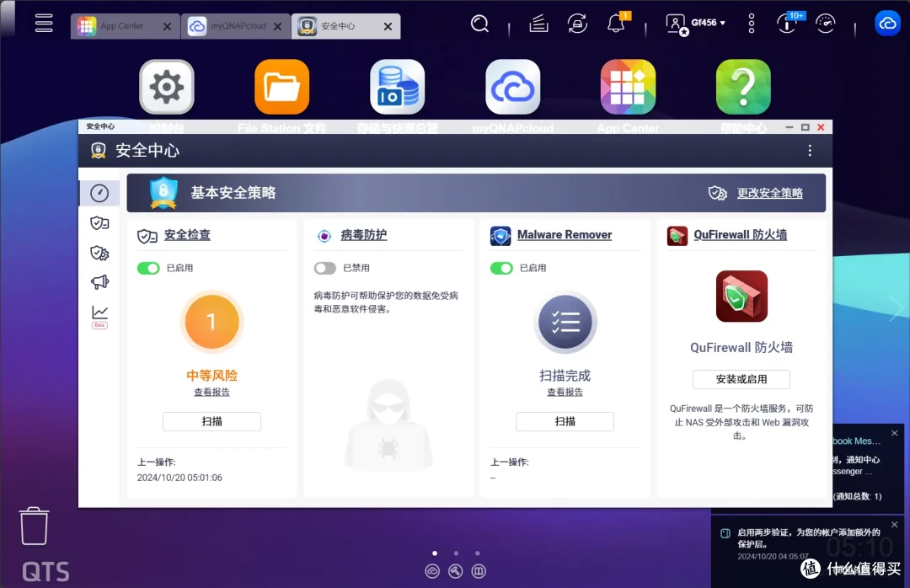Image resolution: width=910 pixels, height=588 pixels.
Task: Open the QuFirewall 防火墙 heading link
Action: click(x=741, y=235)
